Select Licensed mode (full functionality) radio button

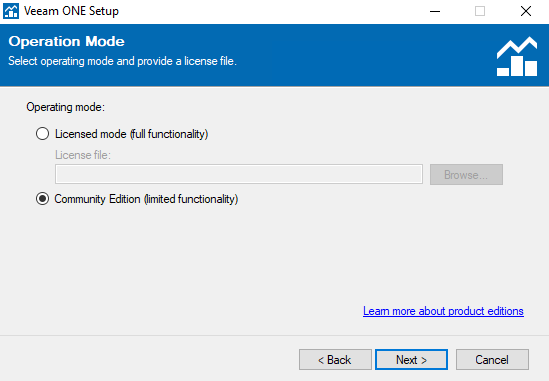tap(42, 134)
